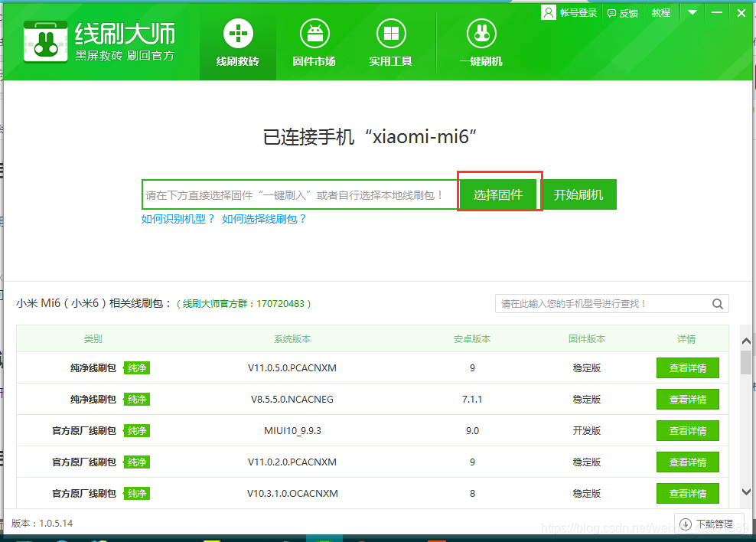Click the 系统版本 column header

pos(292,339)
